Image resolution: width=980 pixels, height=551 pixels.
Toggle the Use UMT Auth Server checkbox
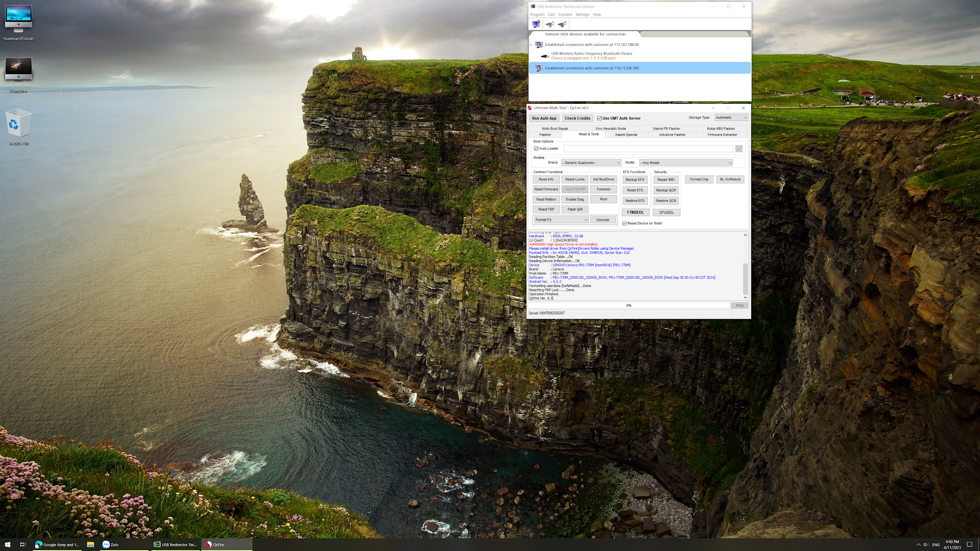tap(599, 118)
